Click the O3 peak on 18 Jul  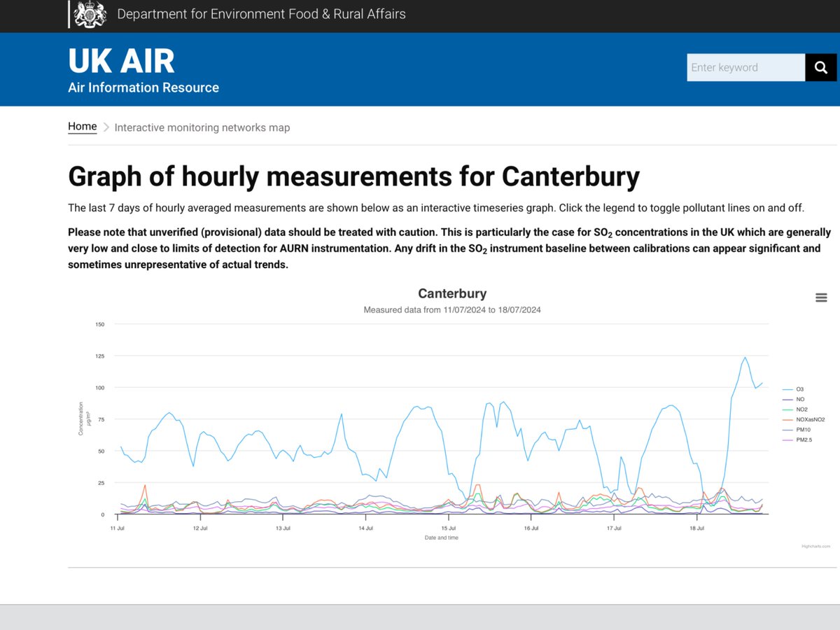pos(745,358)
